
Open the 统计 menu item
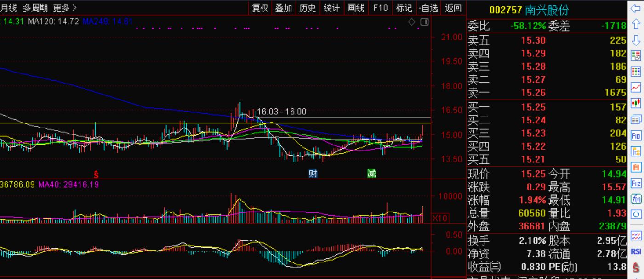331,8
